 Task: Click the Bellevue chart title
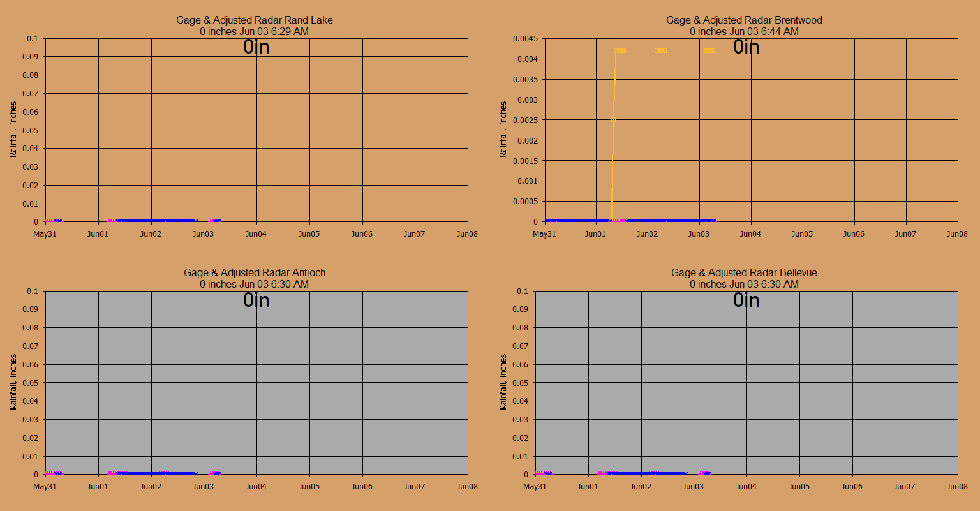744,272
